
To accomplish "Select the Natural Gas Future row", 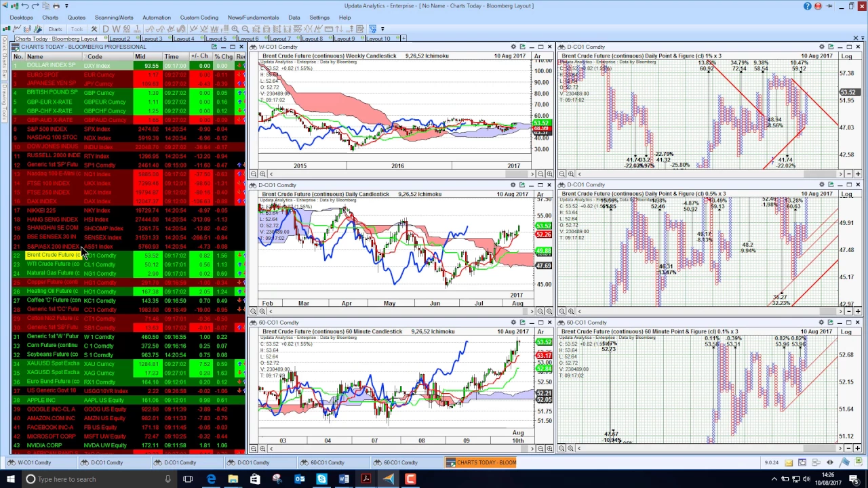I will pyautogui.click(x=129, y=273).
